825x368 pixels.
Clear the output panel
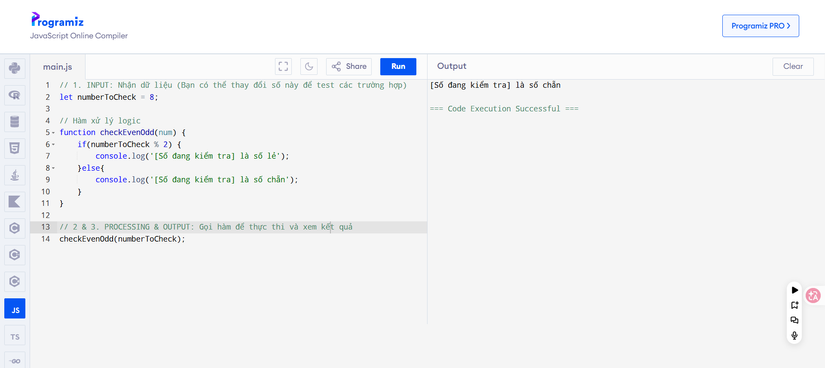tap(793, 66)
